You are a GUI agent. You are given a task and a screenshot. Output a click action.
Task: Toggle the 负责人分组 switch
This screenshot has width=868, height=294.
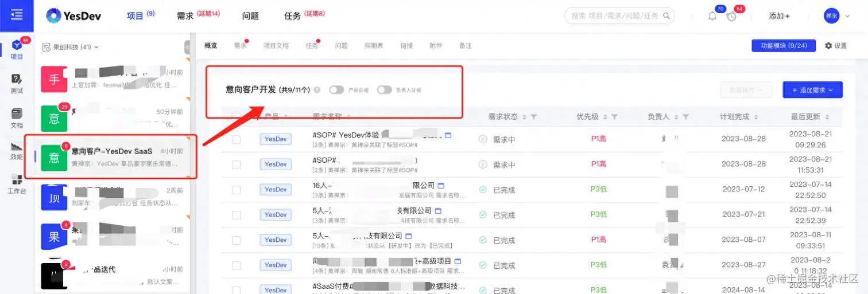click(384, 90)
